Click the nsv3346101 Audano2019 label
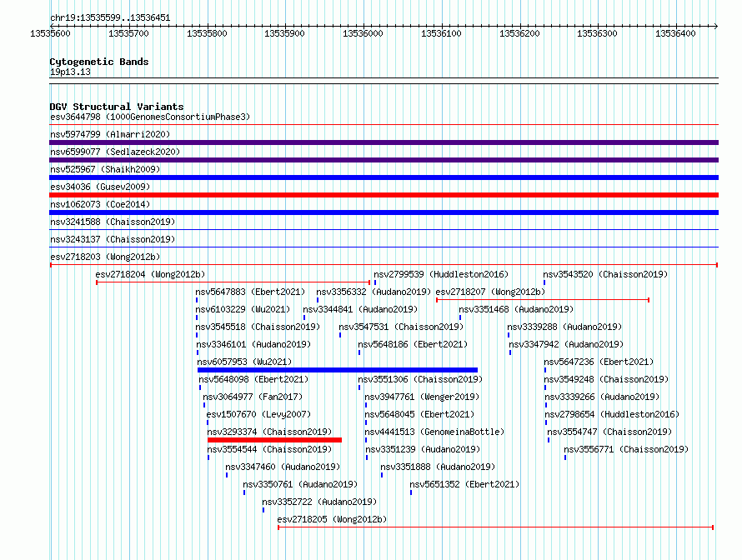The image size is (742, 560). (x=253, y=344)
